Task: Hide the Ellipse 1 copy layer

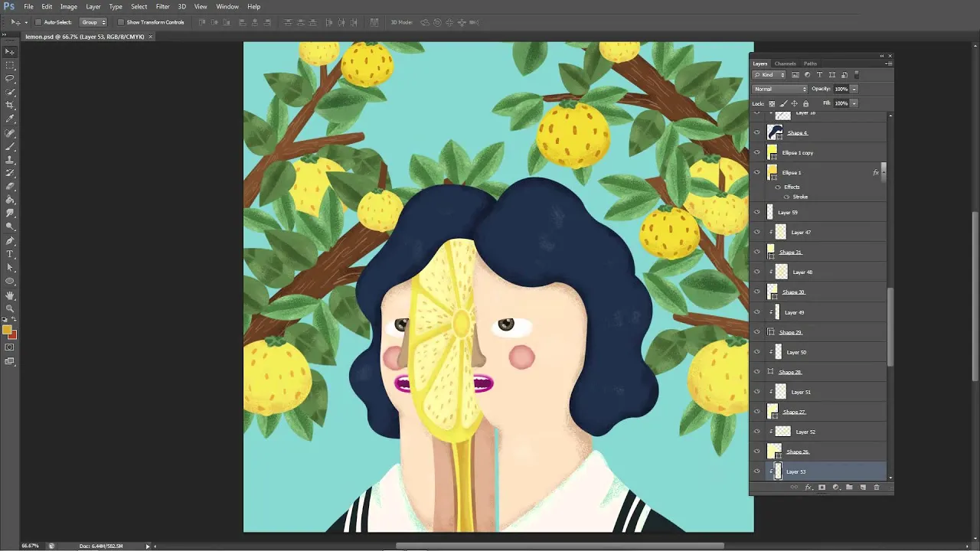Action: coord(757,152)
